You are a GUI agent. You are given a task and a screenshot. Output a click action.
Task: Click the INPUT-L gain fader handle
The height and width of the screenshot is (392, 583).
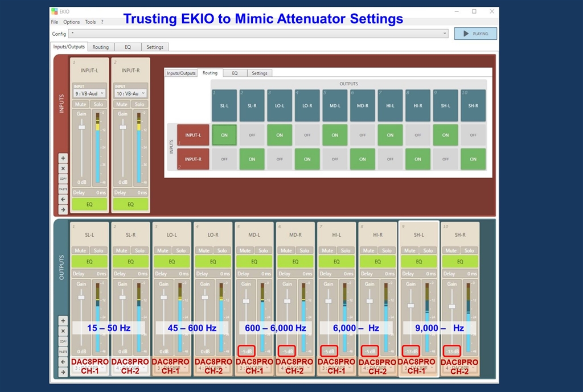pos(81,127)
